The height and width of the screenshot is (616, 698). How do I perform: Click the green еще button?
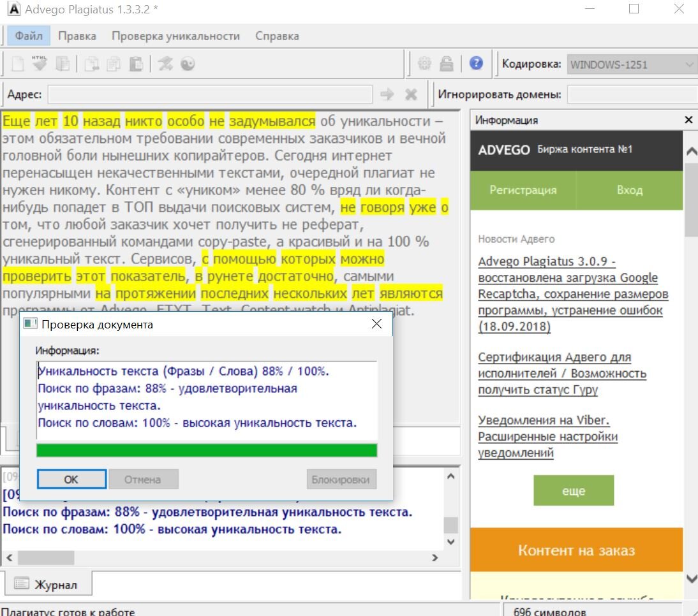click(x=574, y=490)
